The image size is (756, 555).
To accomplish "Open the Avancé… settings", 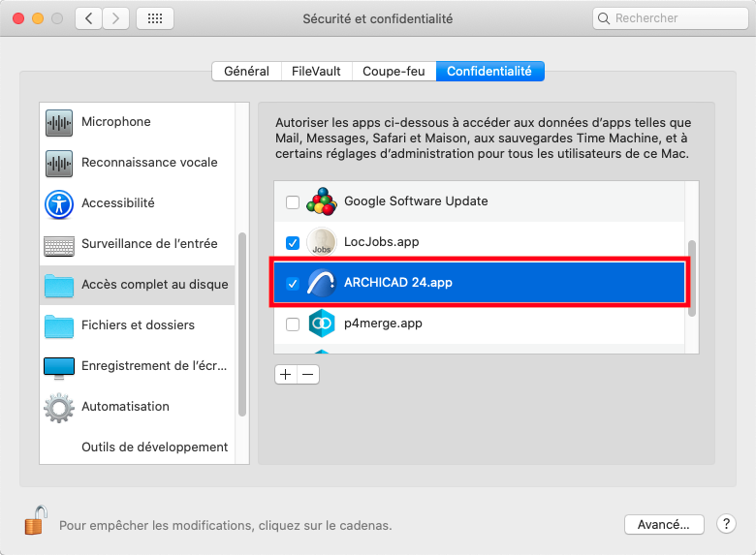I will click(663, 524).
